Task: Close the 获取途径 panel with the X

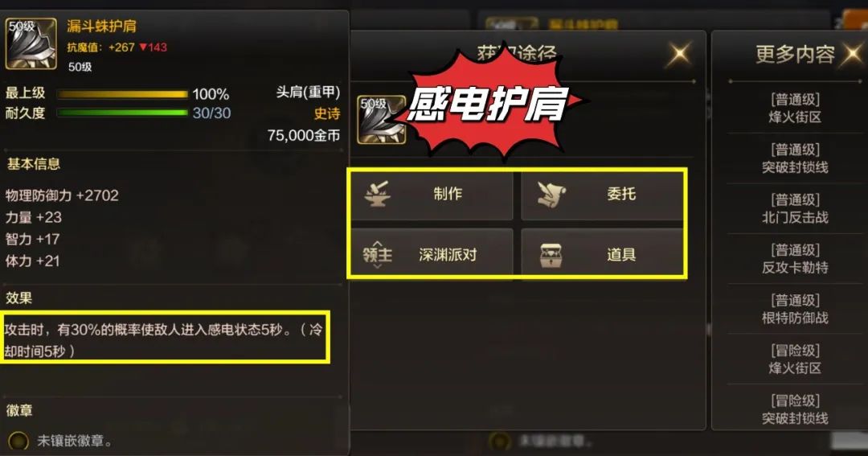Action: (679, 55)
